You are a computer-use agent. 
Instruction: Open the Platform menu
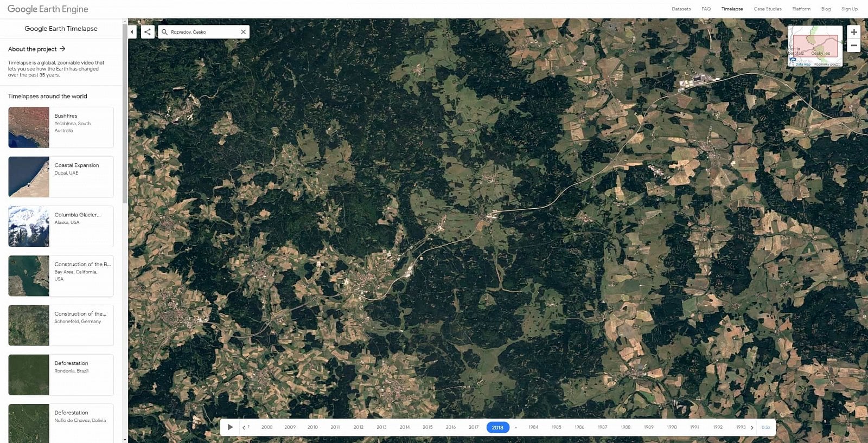pyautogui.click(x=801, y=9)
